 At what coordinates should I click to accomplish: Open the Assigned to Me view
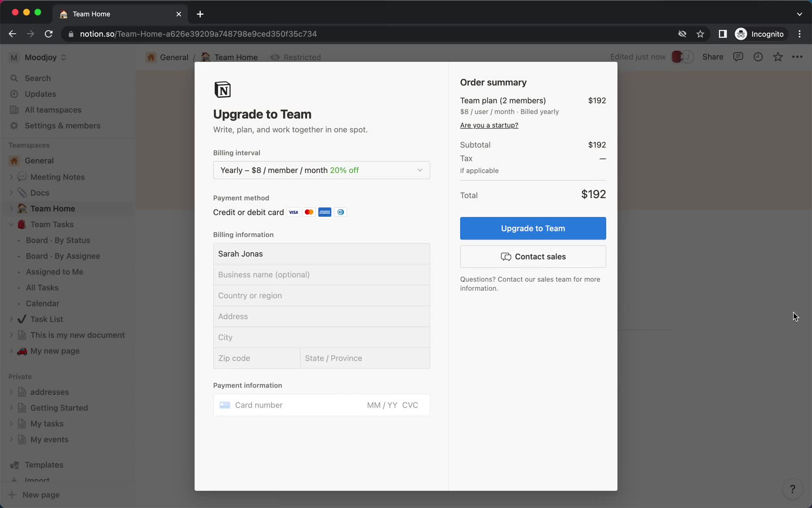click(x=55, y=272)
